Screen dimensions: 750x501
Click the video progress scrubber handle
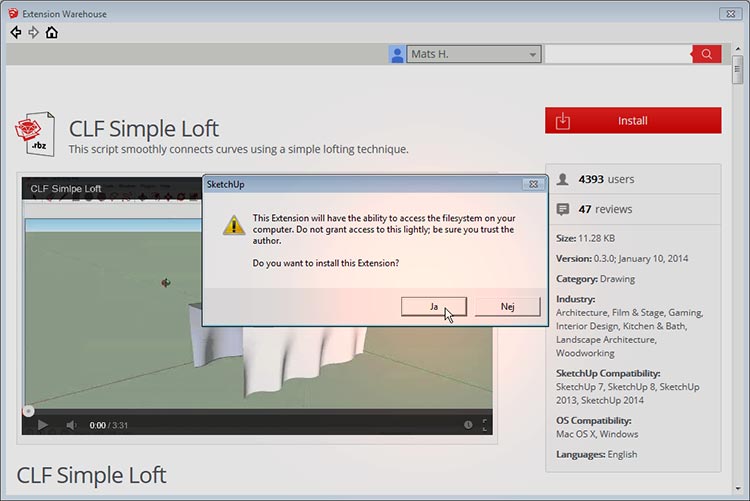point(28,411)
